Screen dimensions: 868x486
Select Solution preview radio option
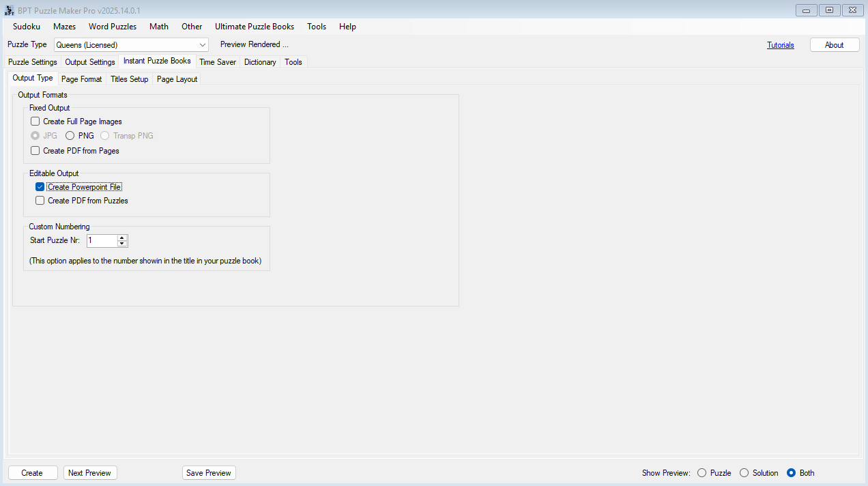(744, 473)
